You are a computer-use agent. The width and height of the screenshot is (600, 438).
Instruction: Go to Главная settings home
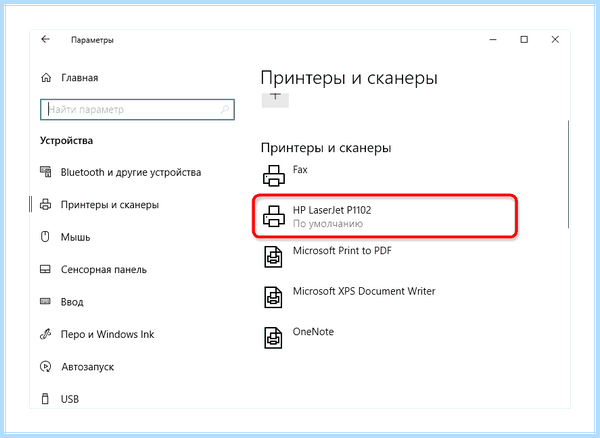click(x=80, y=78)
